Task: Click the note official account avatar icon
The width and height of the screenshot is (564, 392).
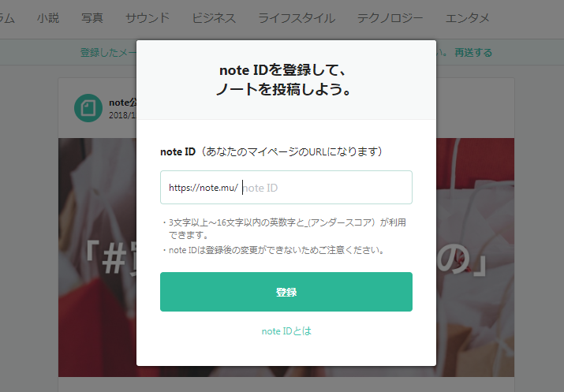Action: [88, 108]
